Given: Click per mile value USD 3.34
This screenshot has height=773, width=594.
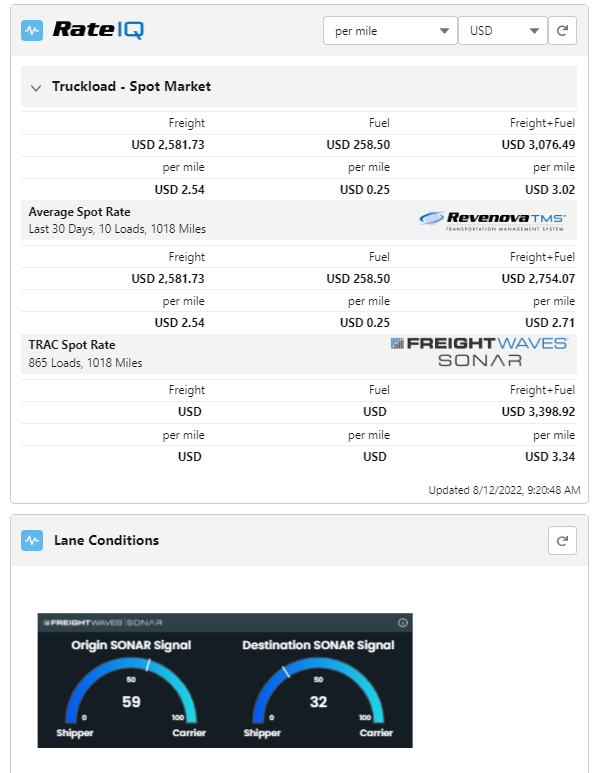Looking at the screenshot, I should (550, 457).
